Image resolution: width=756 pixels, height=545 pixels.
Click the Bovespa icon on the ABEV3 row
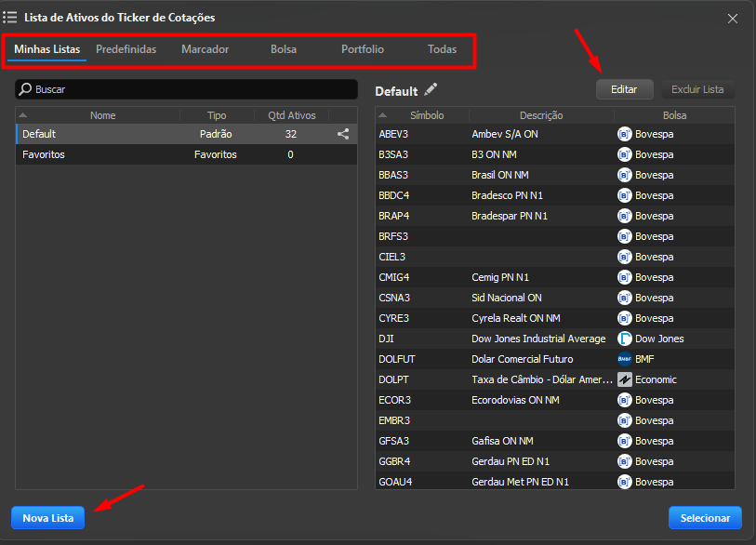pyautogui.click(x=624, y=134)
